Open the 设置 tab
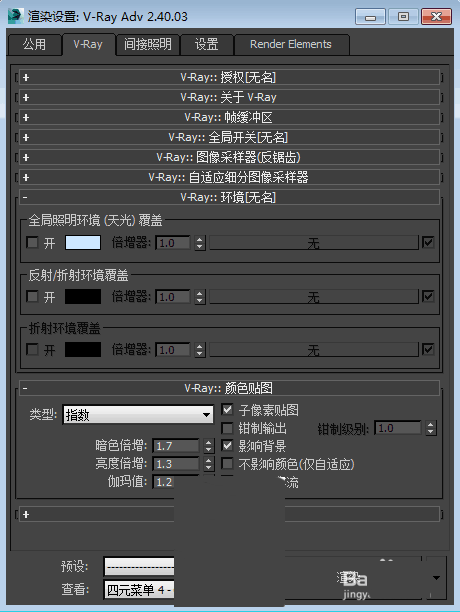The height and width of the screenshot is (612, 460). coord(207,45)
